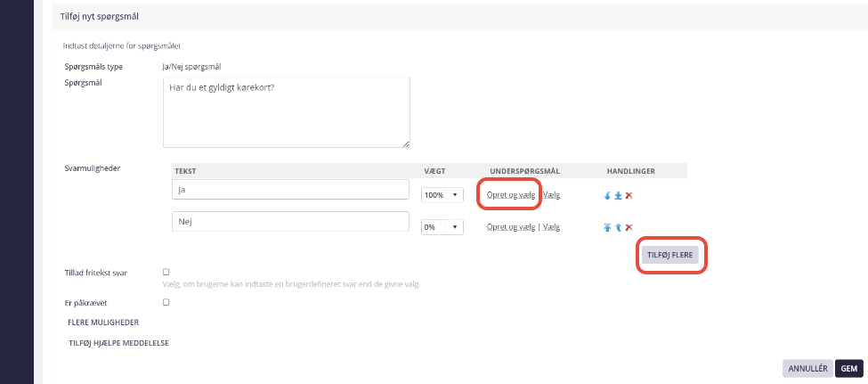Cancel with the ANNULLÉR button
The height and width of the screenshot is (384, 868).
pyautogui.click(x=807, y=369)
